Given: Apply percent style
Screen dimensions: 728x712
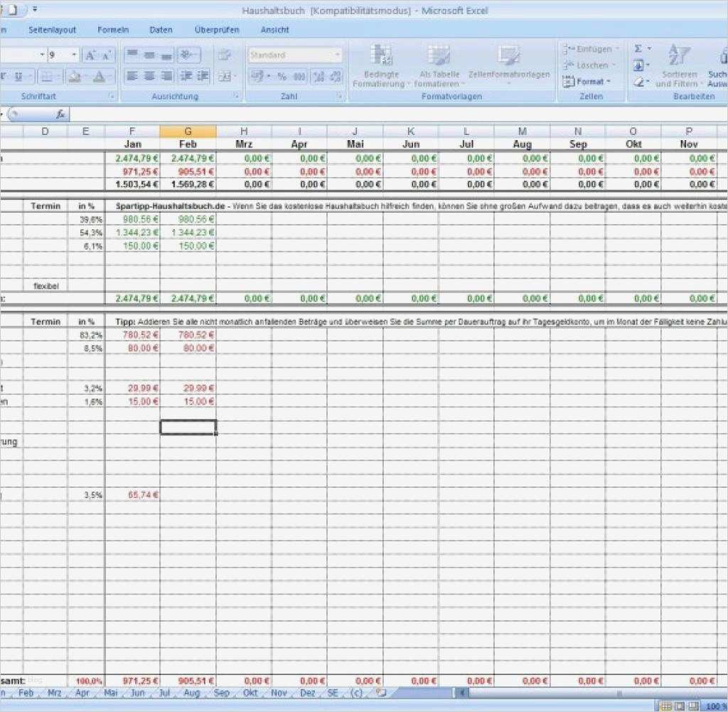Looking at the screenshot, I should [282, 76].
